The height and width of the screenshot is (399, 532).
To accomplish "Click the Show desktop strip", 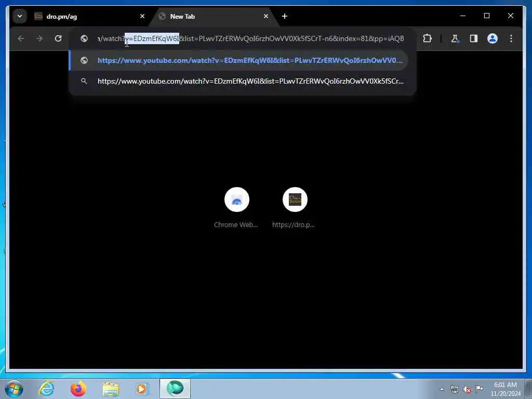I will (x=528, y=389).
